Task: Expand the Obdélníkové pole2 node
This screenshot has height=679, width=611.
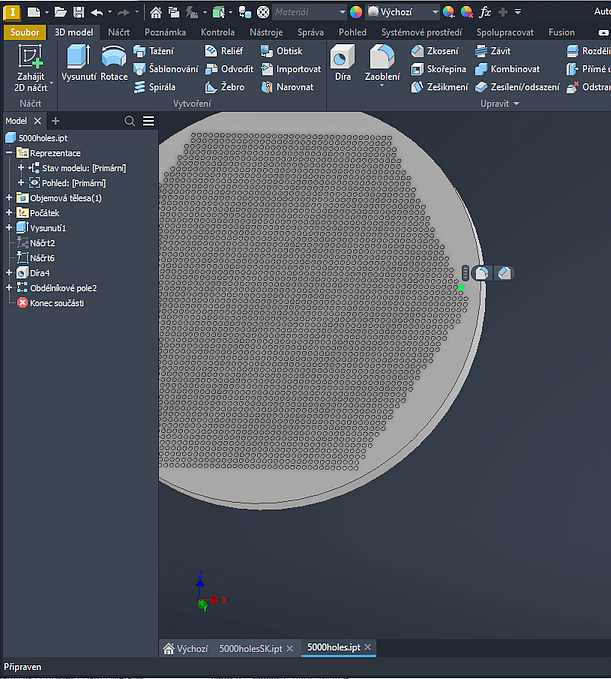Action: [9, 288]
